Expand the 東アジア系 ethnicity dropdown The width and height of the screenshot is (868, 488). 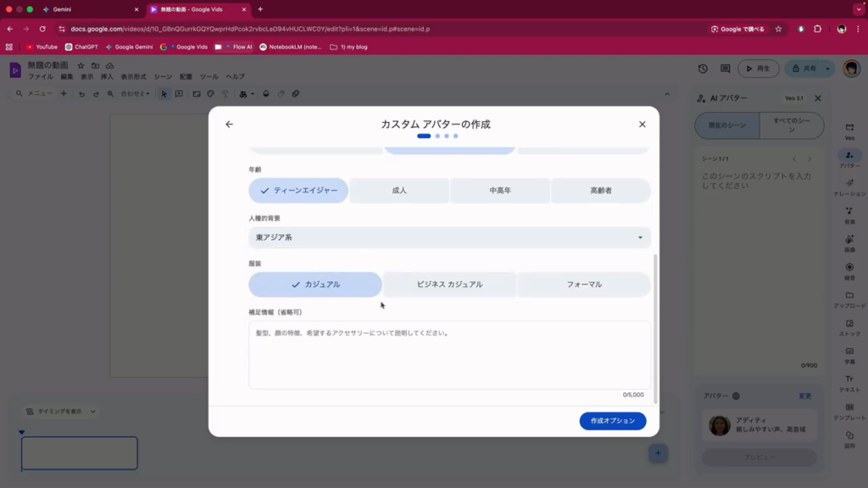click(449, 237)
